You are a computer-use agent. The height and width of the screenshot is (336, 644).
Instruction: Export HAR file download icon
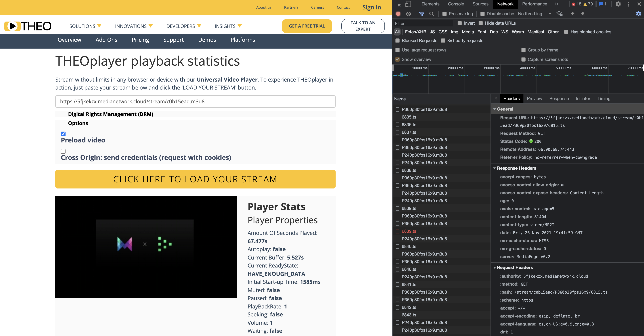[582, 14]
